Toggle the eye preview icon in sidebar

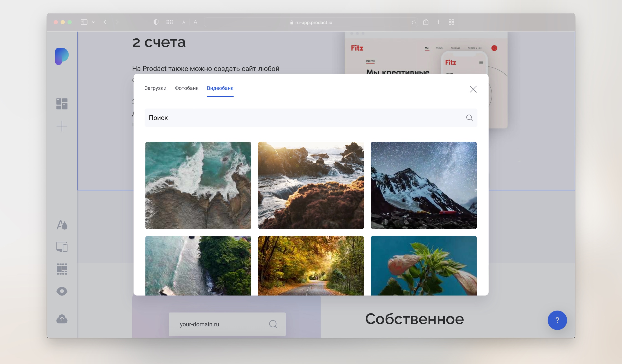[62, 291]
